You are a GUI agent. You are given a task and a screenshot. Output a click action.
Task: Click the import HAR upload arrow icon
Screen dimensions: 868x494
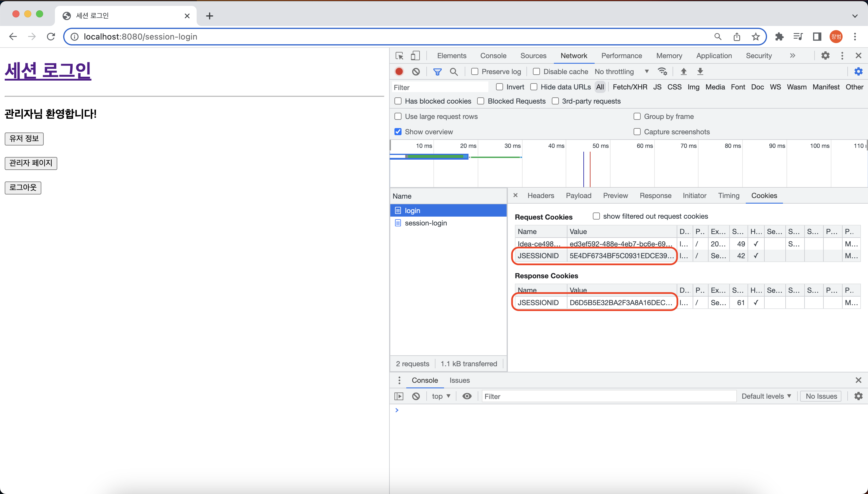click(x=683, y=72)
